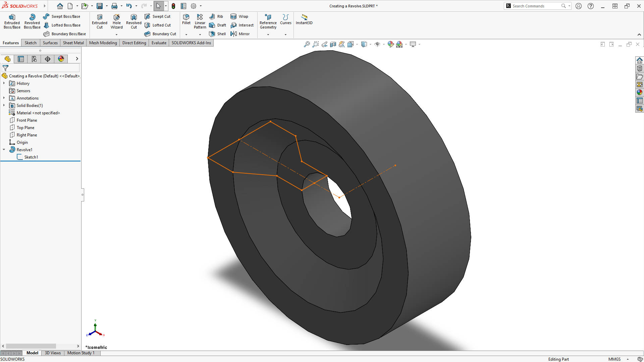Image resolution: width=644 pixels, height=362 pixels.
Task: Open the Instant3D tool
Action: [x=304, y=19]
